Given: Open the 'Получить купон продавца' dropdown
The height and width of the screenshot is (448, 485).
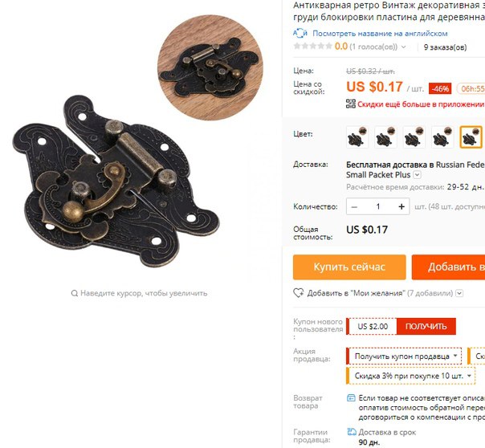Looking at the screenshot, I should (404, 356).
